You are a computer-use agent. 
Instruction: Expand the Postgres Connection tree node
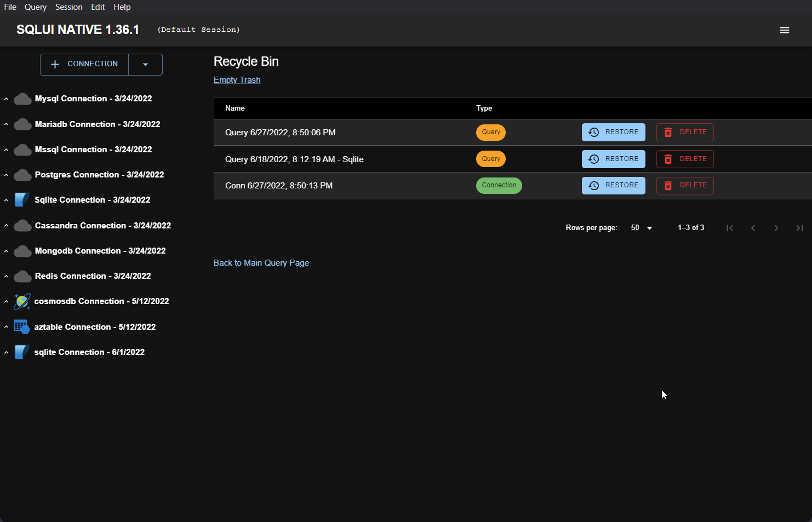click(6, 175)
